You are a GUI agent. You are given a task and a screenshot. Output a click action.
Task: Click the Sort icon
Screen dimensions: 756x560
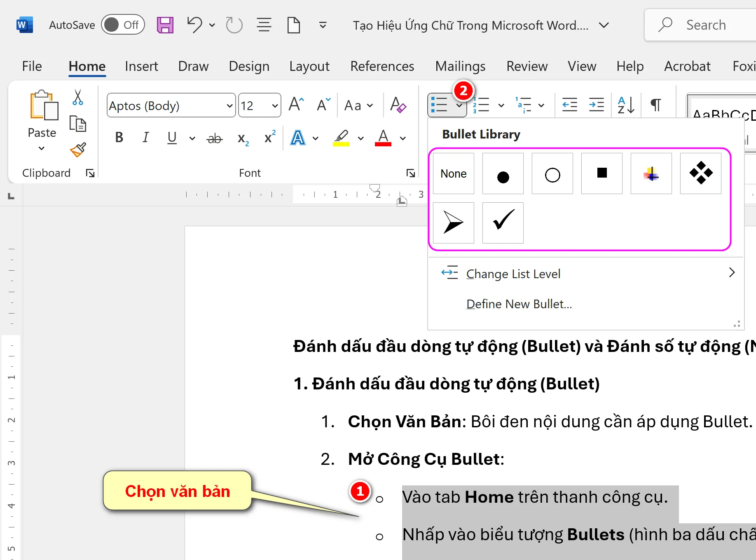coord(625,105)
